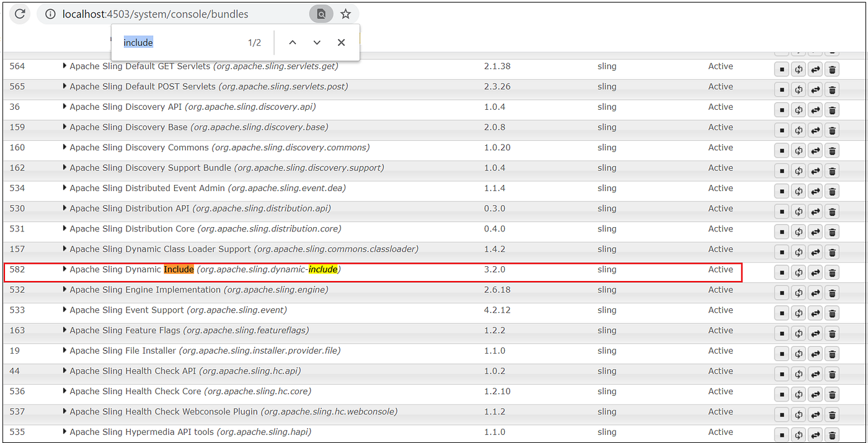Viewport: 868px width, 443px height.
Task: Uninstall the Apache Sling Dynamic Include bundle
Action: pyautogui.click(x=832, y=272)
